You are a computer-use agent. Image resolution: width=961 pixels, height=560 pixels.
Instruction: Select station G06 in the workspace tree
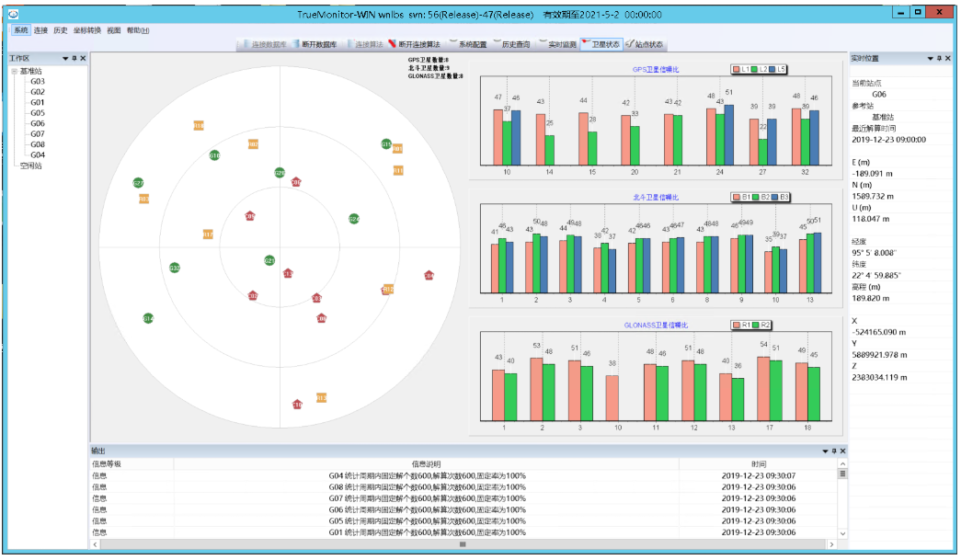[38, 123]
